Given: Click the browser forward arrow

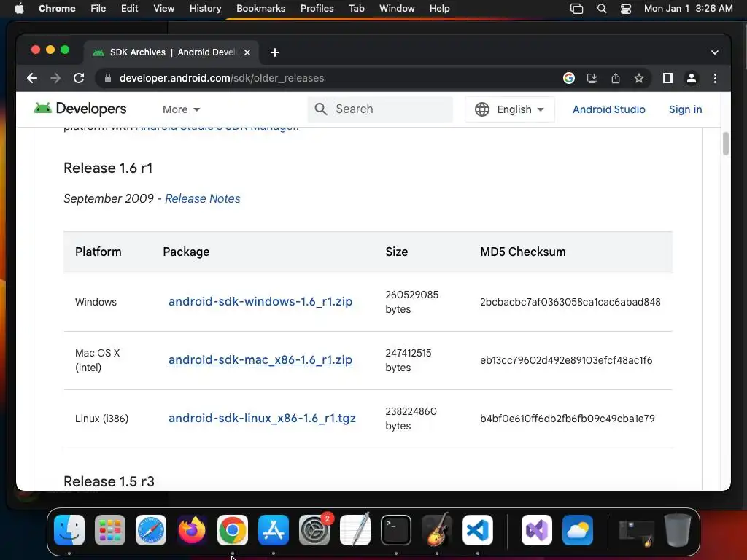Looking at the screenshot, I should [55, 78].
